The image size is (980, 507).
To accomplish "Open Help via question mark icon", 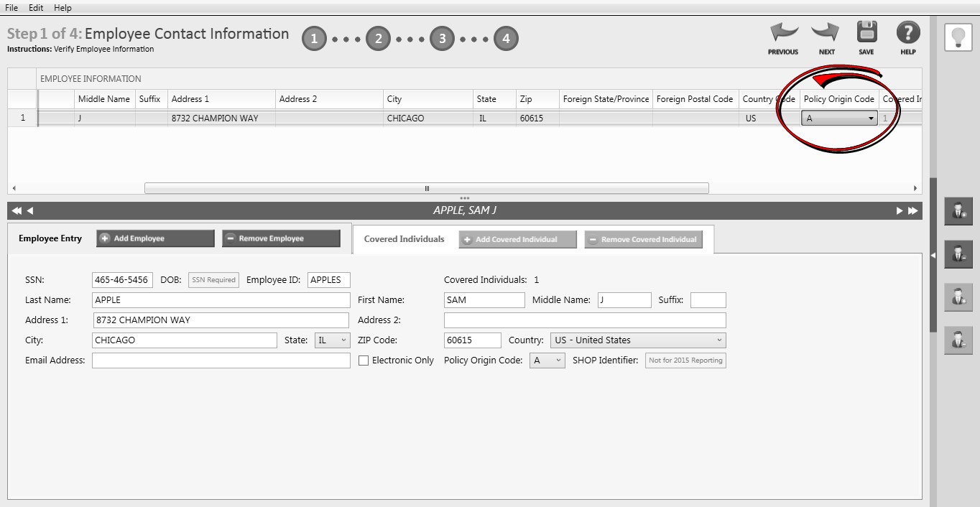I will (x=908, y=33).
